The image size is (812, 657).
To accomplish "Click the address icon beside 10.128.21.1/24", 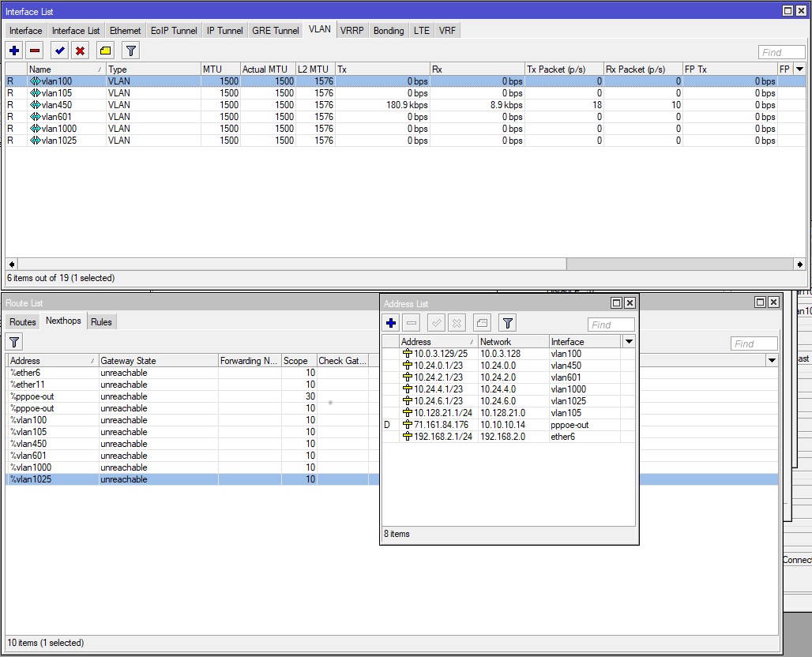I will pyautogui.click(x=408, y=413).
